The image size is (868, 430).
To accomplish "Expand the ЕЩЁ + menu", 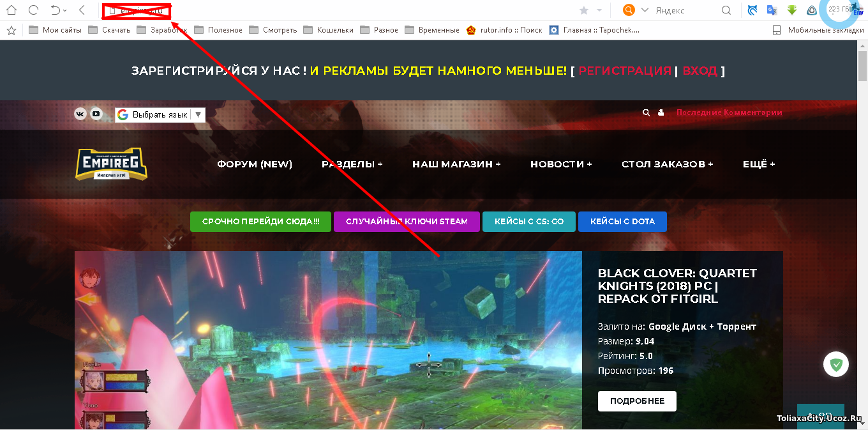I will click(759, 164).
